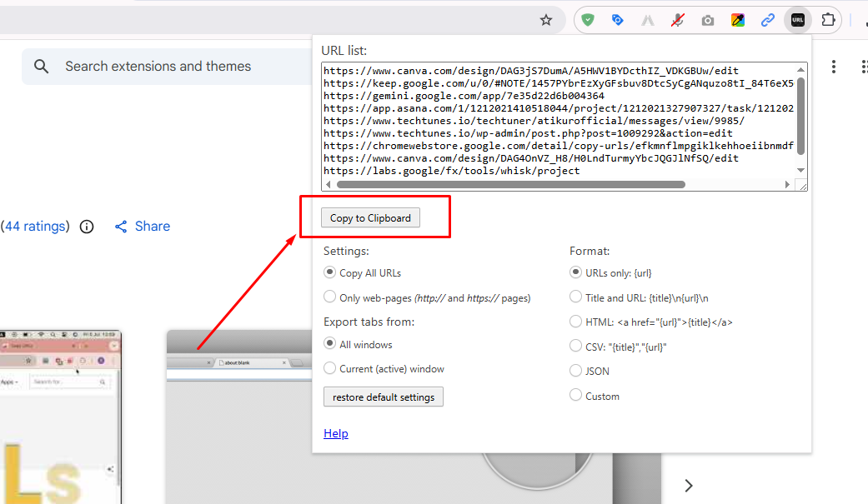Open the 44 ratings link
This screenshot has height=504, width=868.
pyautogui.click(x=35, y=227)
